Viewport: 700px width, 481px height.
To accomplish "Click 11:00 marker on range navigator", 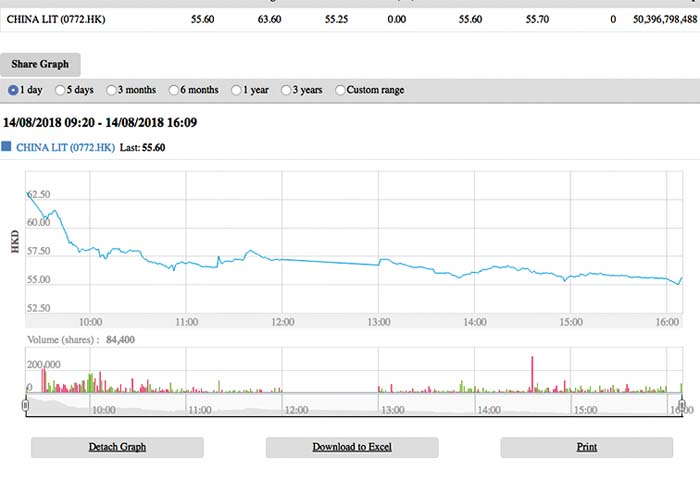I will click(200, 410).
